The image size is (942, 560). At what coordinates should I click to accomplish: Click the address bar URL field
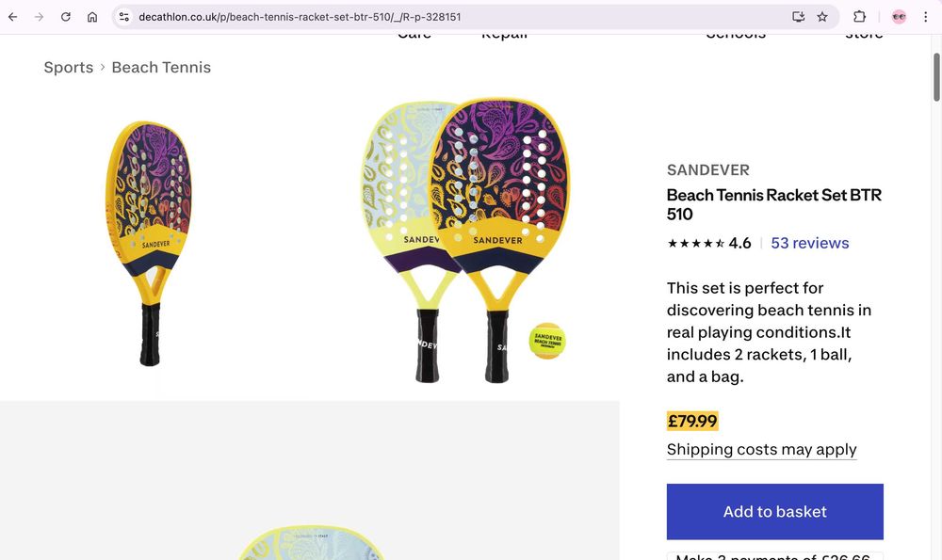[452, 17]
